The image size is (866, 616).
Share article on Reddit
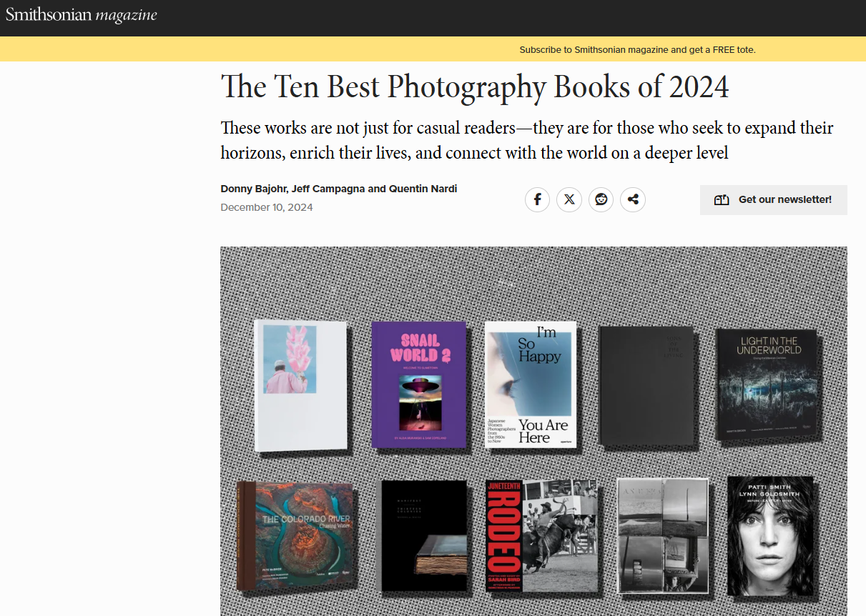click(601, 199)
